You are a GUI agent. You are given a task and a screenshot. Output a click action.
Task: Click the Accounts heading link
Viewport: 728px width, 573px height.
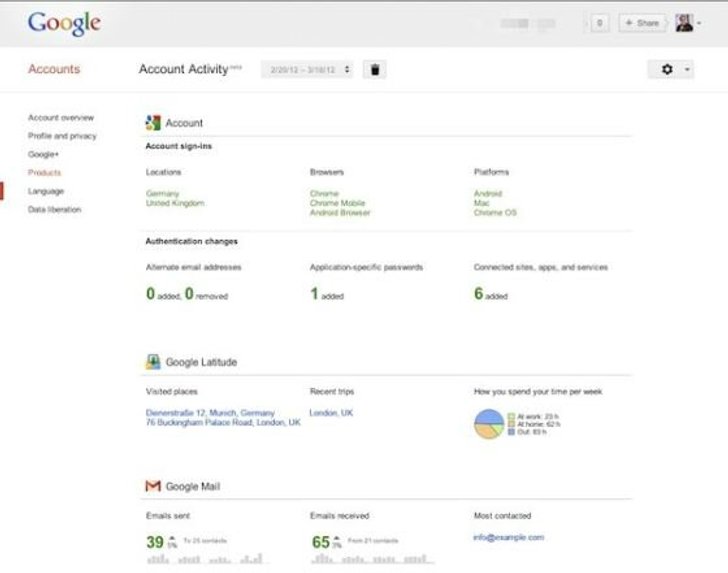54,69
